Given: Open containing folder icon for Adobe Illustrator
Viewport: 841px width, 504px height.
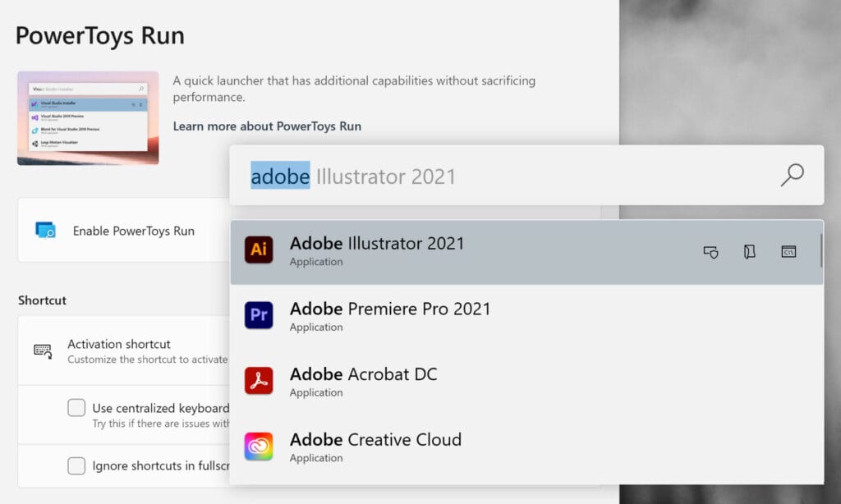Looking at the screenshot, I should click(749, 251).
